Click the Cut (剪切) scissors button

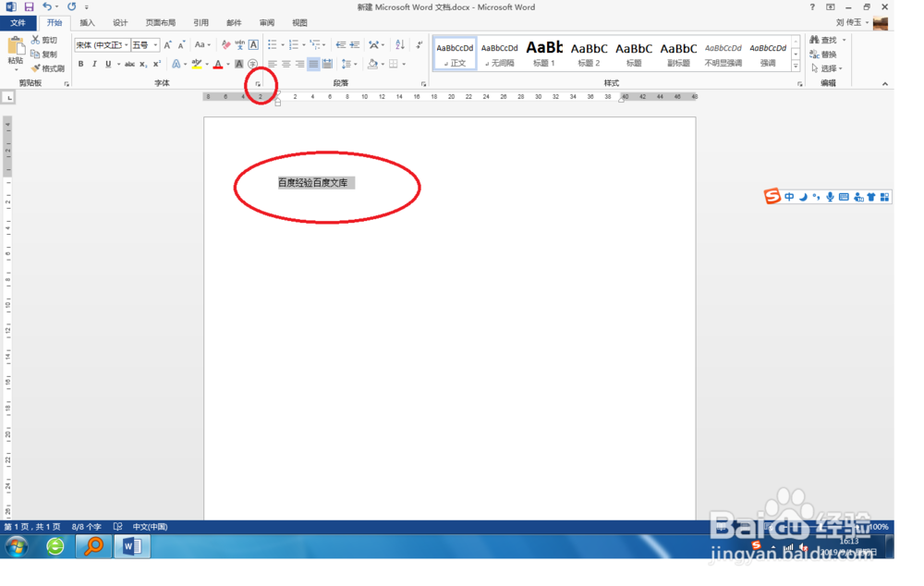click(44, 40)
